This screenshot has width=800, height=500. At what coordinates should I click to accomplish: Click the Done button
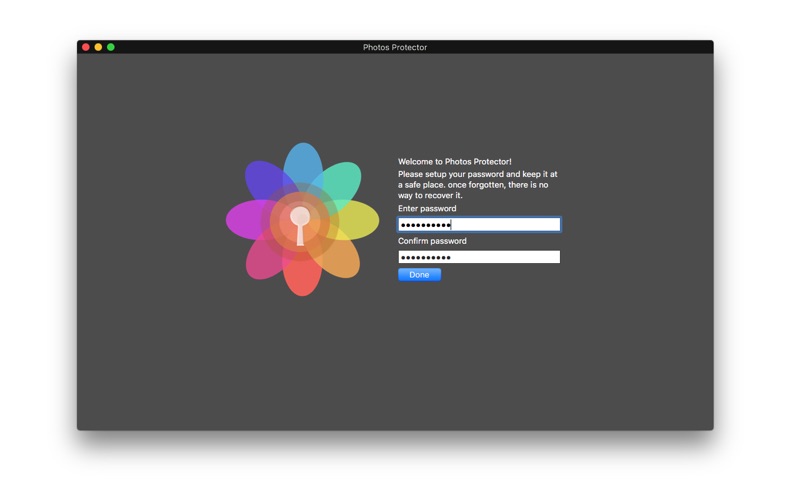pos(419,274)
